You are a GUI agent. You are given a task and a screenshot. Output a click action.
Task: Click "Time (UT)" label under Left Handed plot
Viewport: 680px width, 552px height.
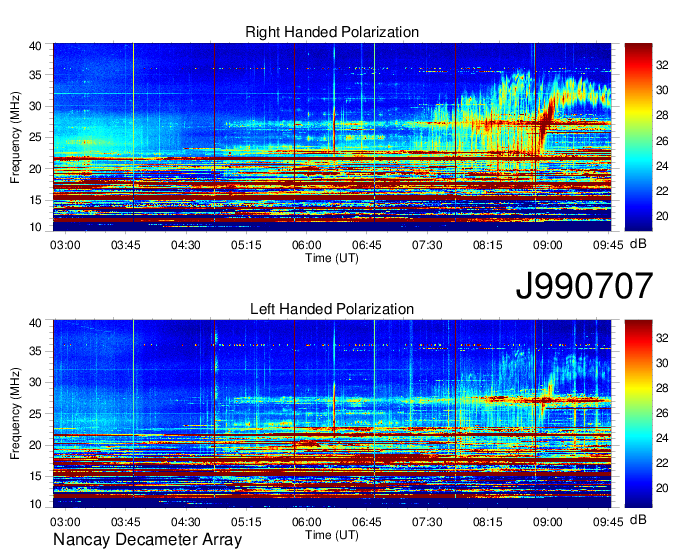click(x=332, y=535)
